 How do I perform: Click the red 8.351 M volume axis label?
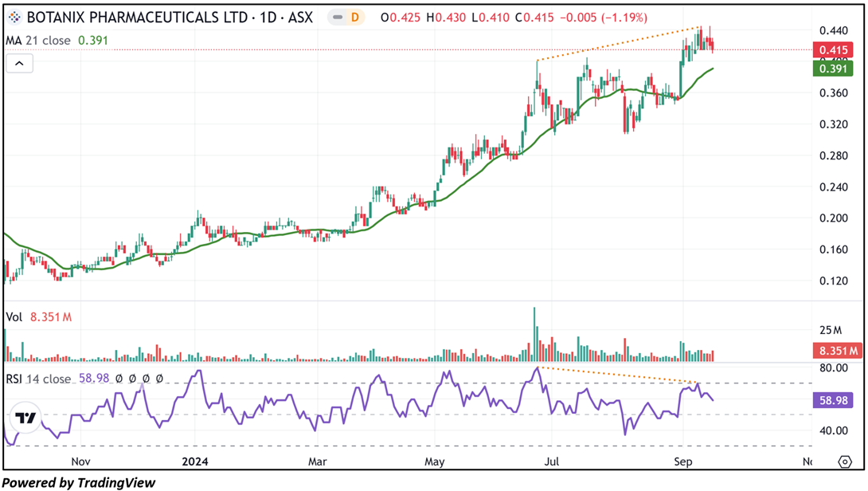tap(838, 350)
